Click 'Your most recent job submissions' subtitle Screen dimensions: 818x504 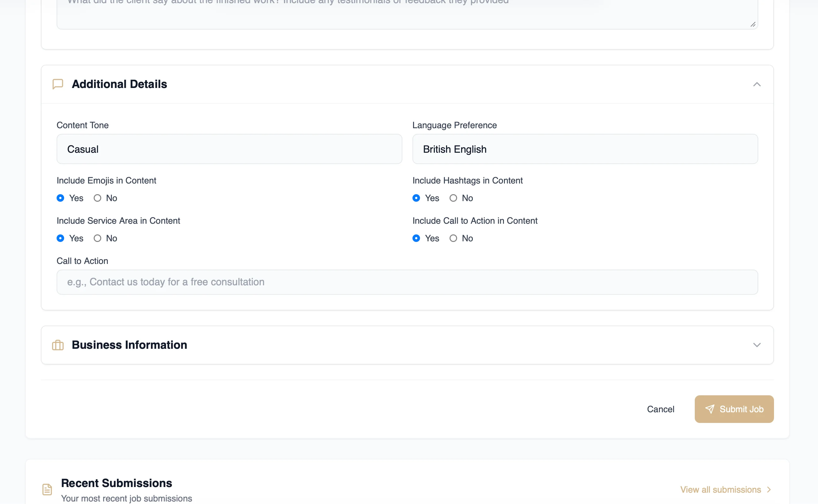126,498
